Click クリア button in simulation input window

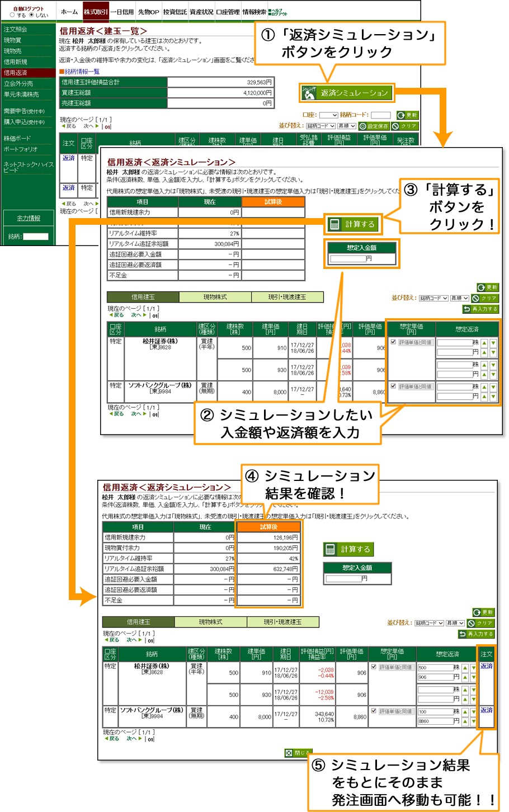[484, 298]
